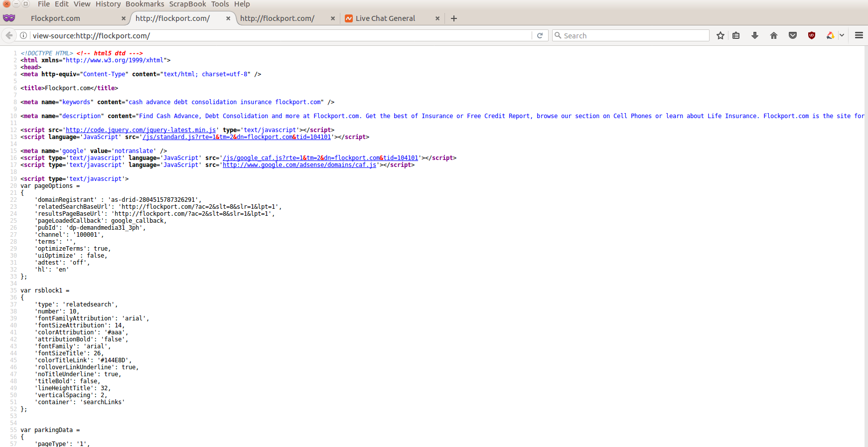The image size is (868, 447).
Task: Close the Flockport.com tab
Action: pyautogui.click(x=124, y=18)
